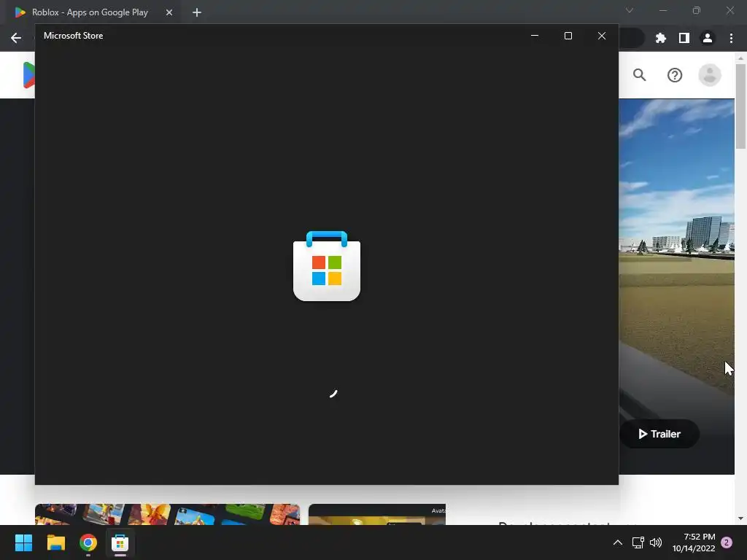Click scrollbar down arrow in Chrome
This screenshot has height=560, width=747.
740,518
